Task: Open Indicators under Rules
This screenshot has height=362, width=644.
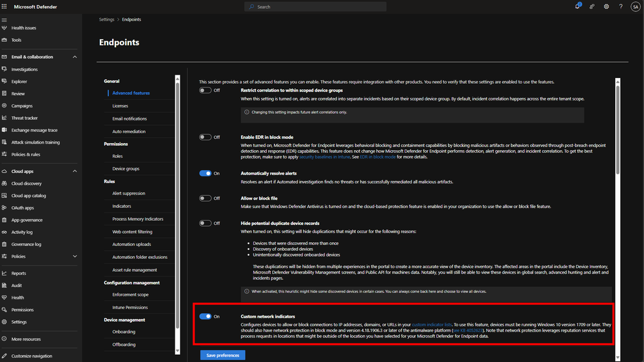Action: [122, 206]
